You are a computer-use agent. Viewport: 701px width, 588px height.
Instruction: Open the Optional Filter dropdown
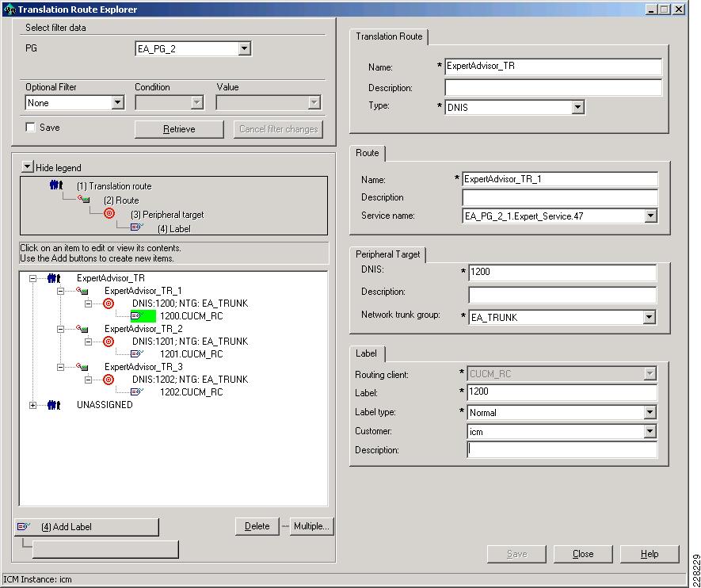tap(117, 103)
